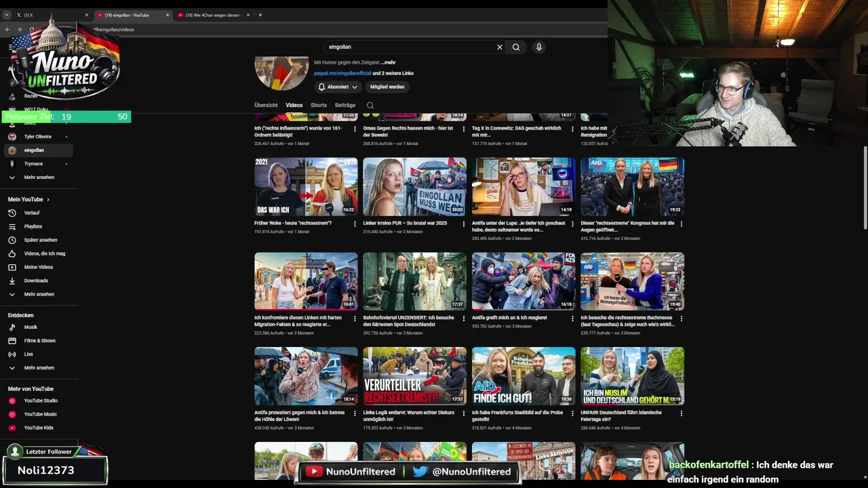Open options for 'Linke Logik entlarvt' video

463,413
